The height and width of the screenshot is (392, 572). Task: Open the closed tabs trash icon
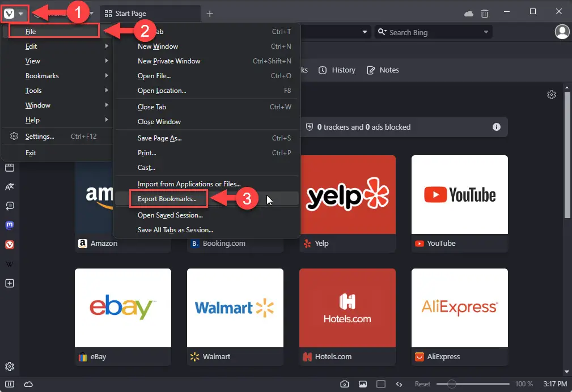click(x=485, y=14)
